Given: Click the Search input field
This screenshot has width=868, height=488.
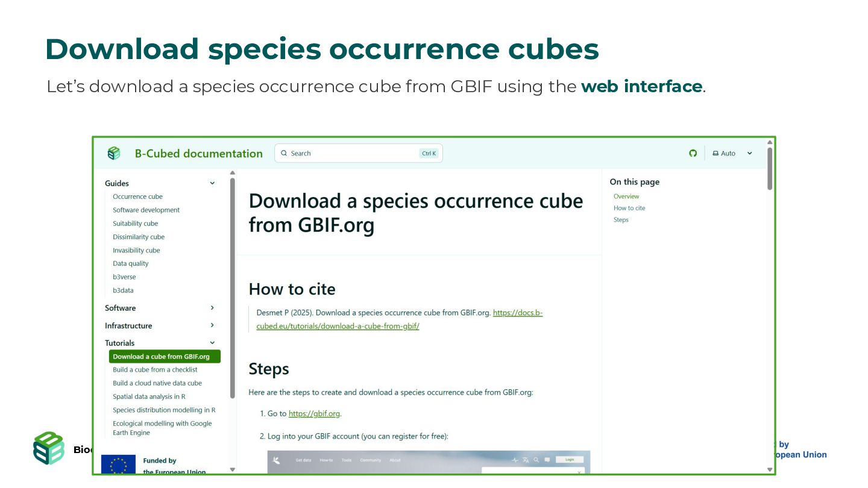Looking at the screenshot, I should tap(359, 153).
